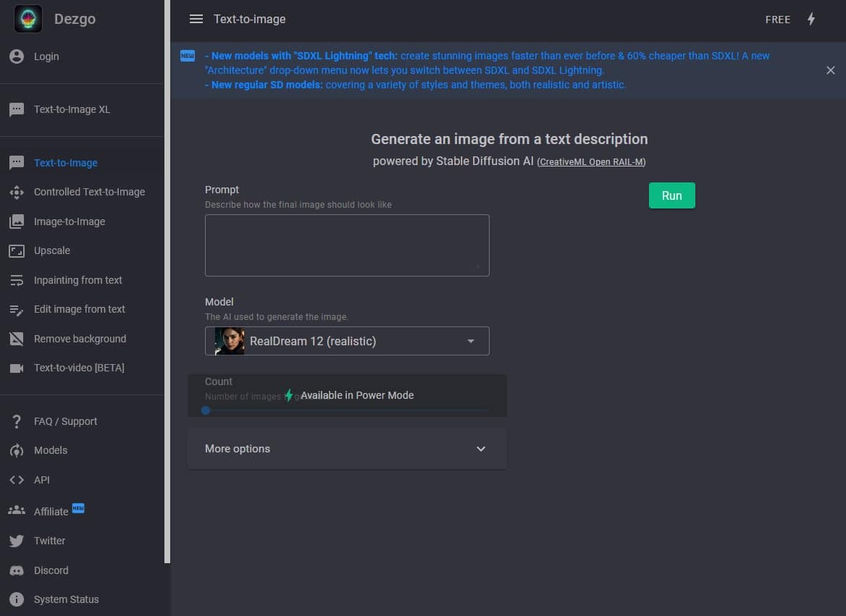Click the Models icon in sidebar
Screen dimensions: 846x616
[x=17, y=450]
